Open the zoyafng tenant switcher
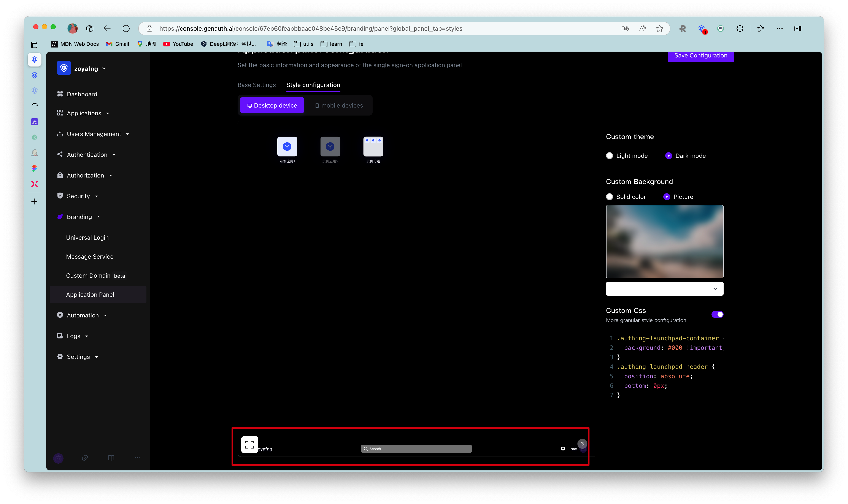848x504 pixels. coord(86,69)
